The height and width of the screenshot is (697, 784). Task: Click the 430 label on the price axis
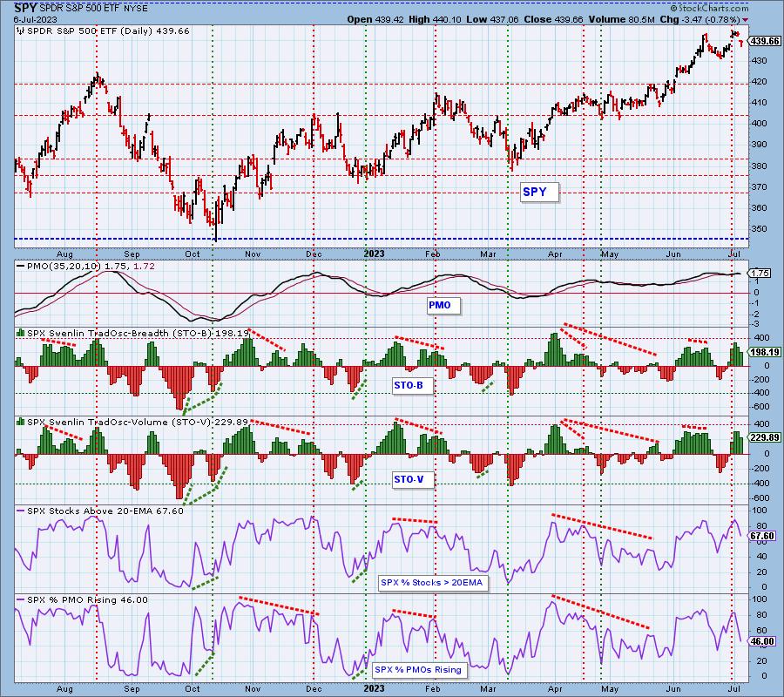tap(758, 60)
